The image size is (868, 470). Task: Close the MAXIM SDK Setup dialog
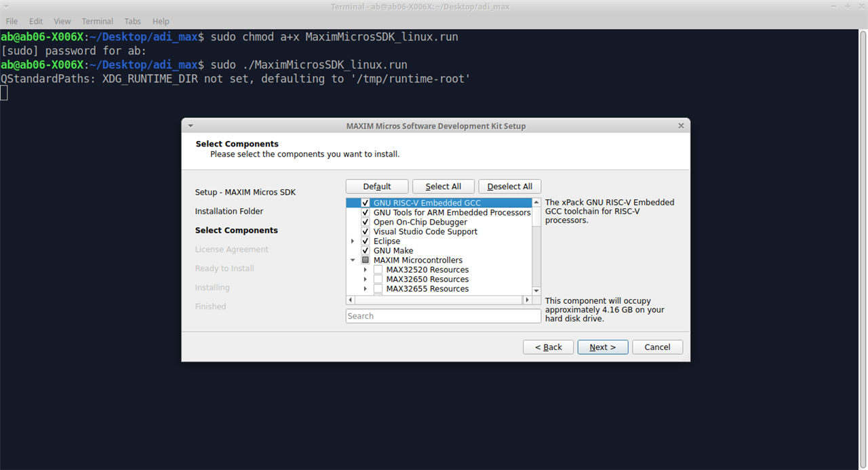point(681,125)
